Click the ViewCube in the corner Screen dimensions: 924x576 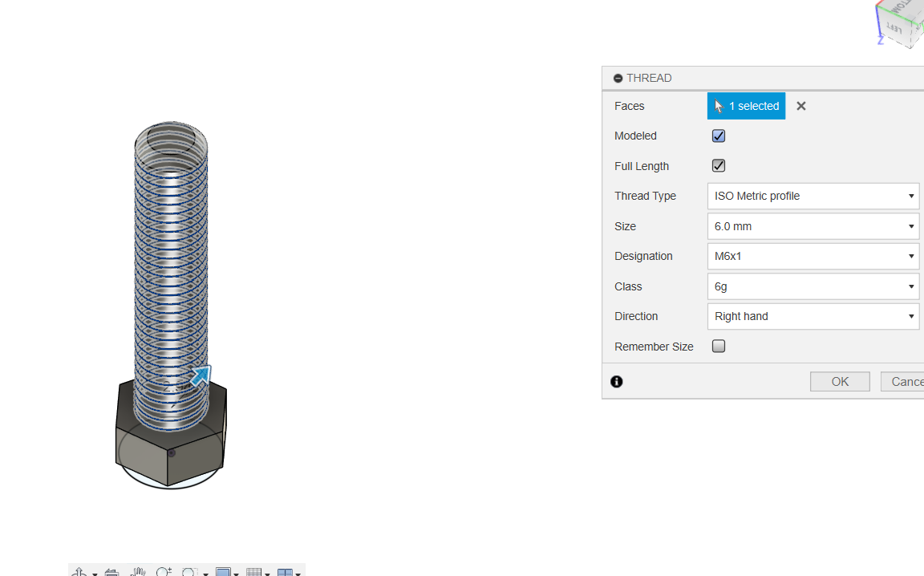pos(901,23)
